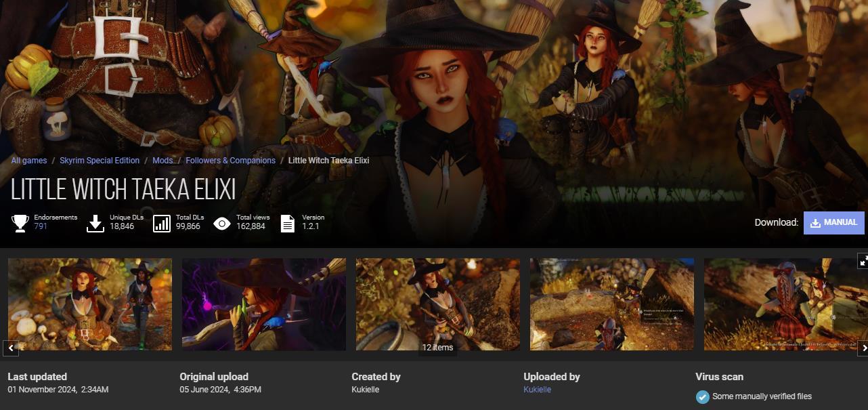The width and height of the screenshot is (868, 410).
Task: Click the Virus scan heading
Action: point(719,377)
